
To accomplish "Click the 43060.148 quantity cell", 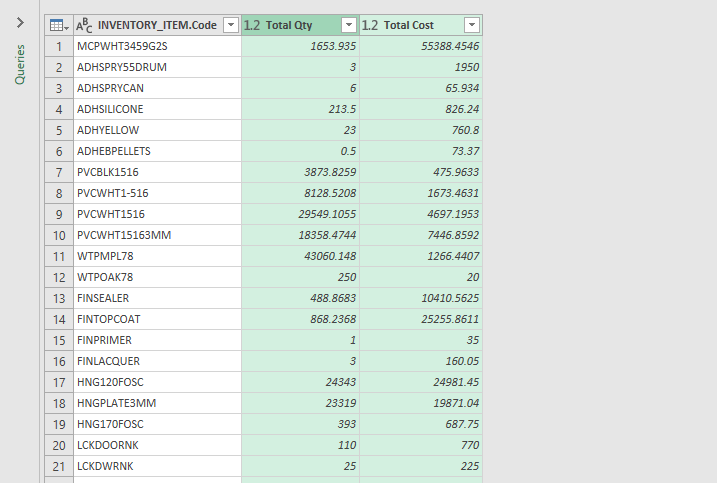I will [x=300, y=256].
